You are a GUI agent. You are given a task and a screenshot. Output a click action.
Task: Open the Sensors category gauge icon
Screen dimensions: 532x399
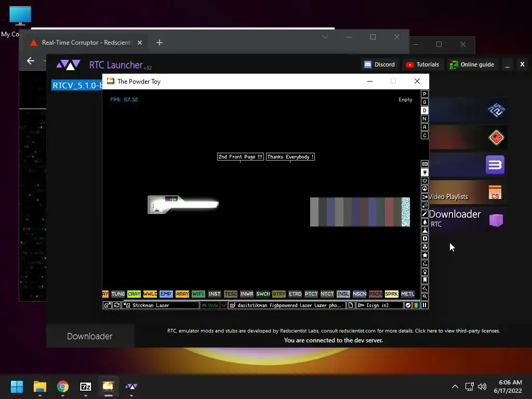coord(424,189)
